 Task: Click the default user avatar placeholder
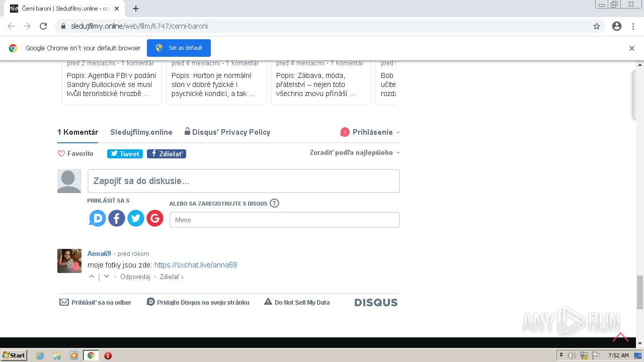pyautogui.click(x=69, y=181)
